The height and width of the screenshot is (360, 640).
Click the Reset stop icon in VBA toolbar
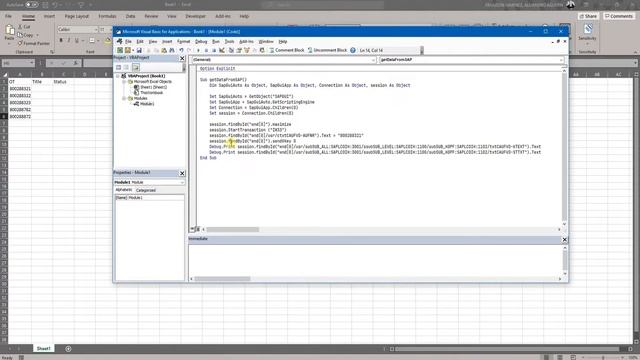point(214,50)
